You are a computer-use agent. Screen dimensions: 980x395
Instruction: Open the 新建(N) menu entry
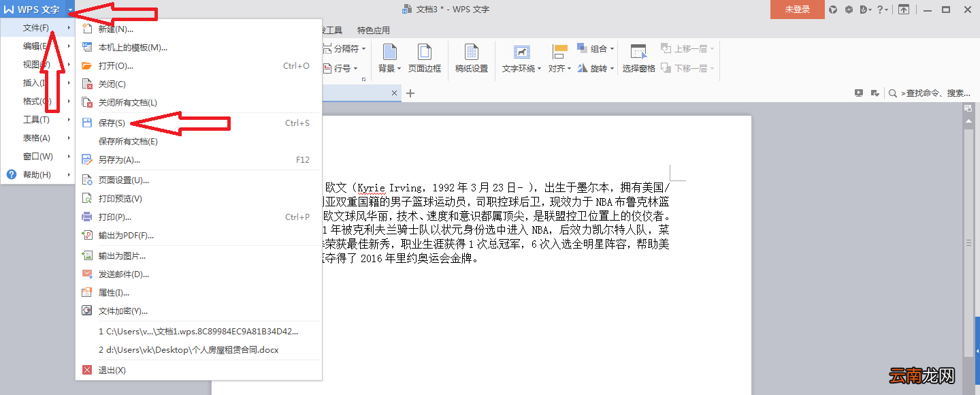coord(197,29)
